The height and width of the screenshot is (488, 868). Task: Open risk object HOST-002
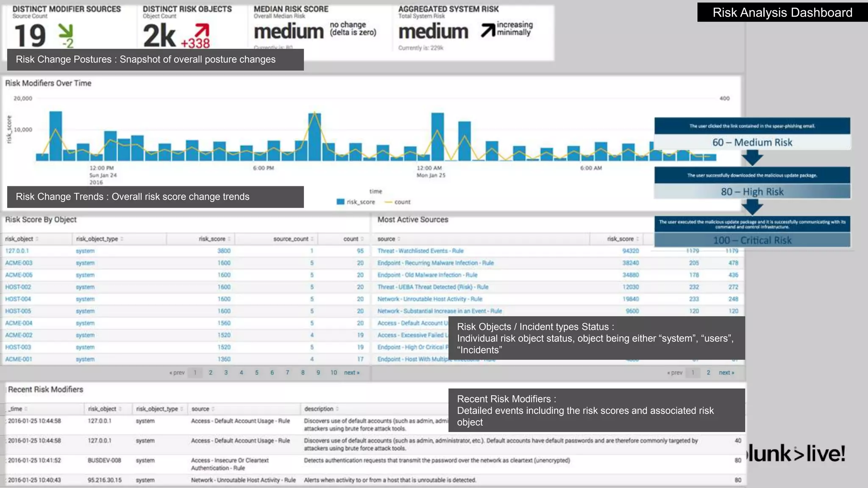point(18,287)
